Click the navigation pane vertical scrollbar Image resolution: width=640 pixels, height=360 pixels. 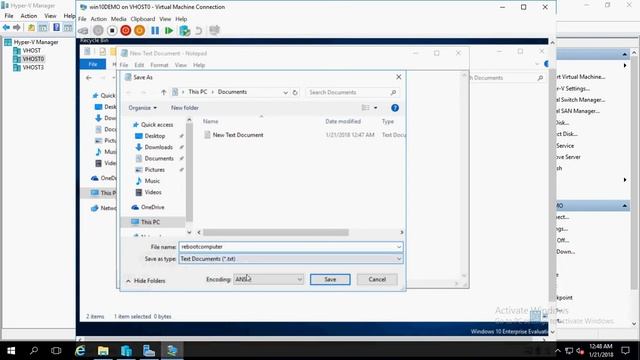click(189, 171)
